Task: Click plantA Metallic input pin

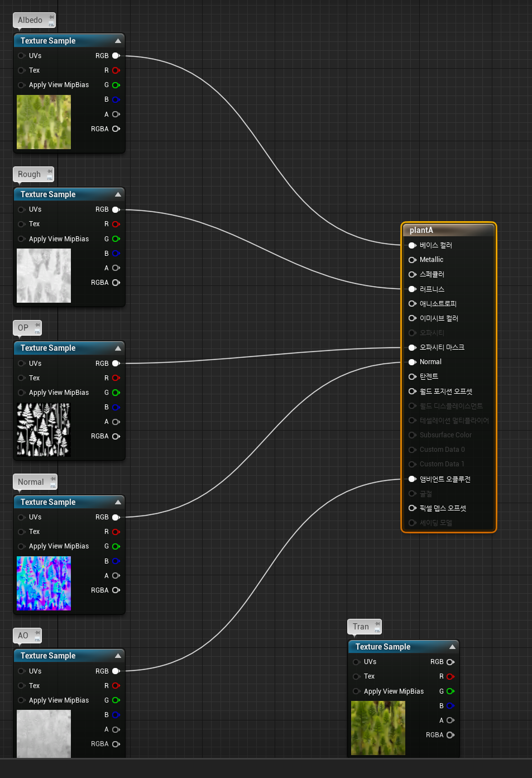Action: tap(413, 260)
